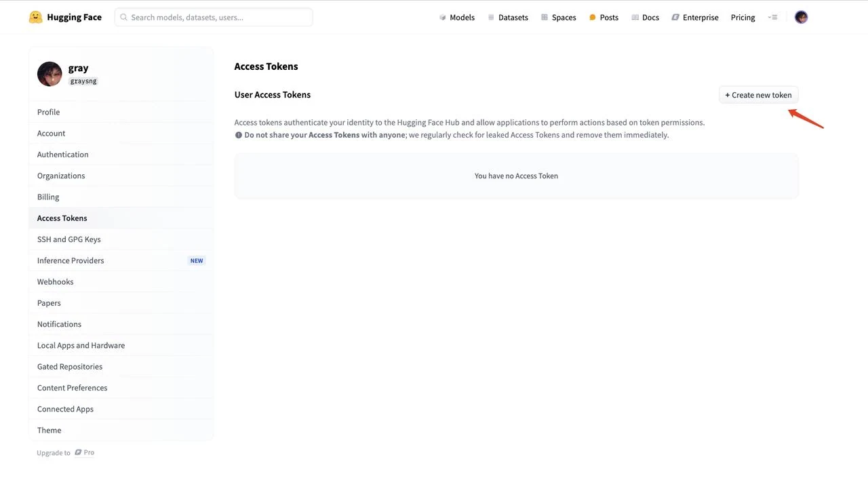Click the Hugging Face emoji logo
The image size is (868, 478).
click(35, 17)
